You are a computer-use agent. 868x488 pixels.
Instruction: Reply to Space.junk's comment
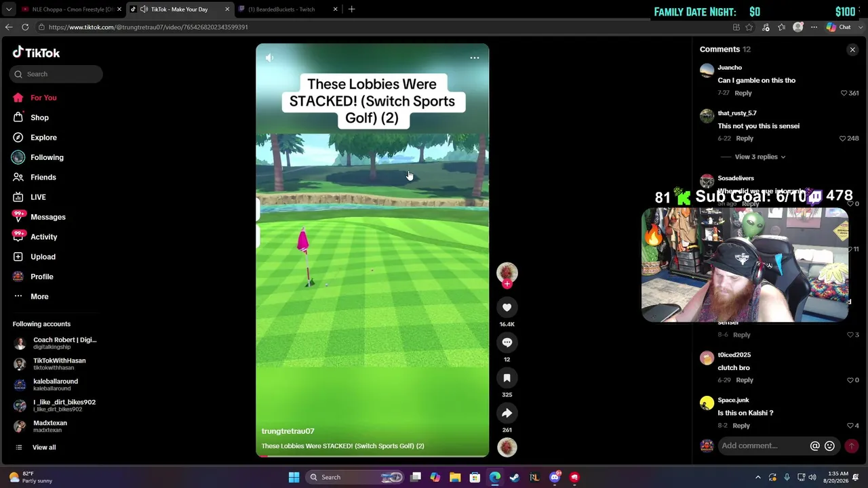741,426
